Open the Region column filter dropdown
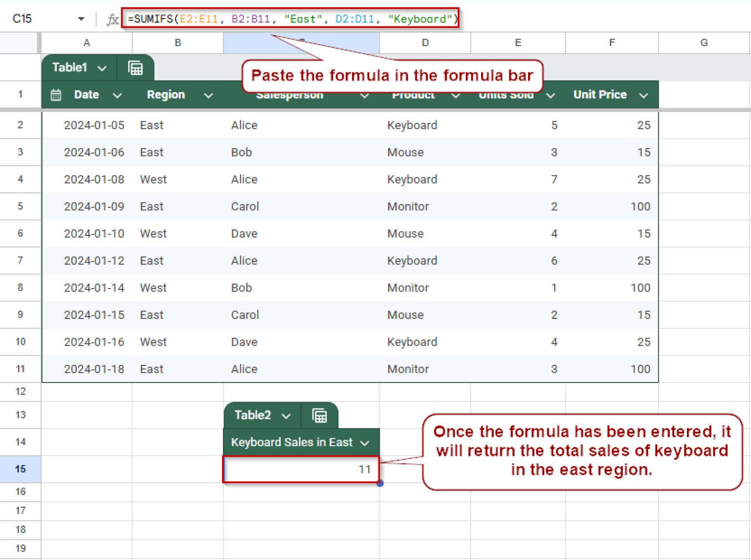The height and width of the screenshot is (560, 751). (x=208, y=95)
